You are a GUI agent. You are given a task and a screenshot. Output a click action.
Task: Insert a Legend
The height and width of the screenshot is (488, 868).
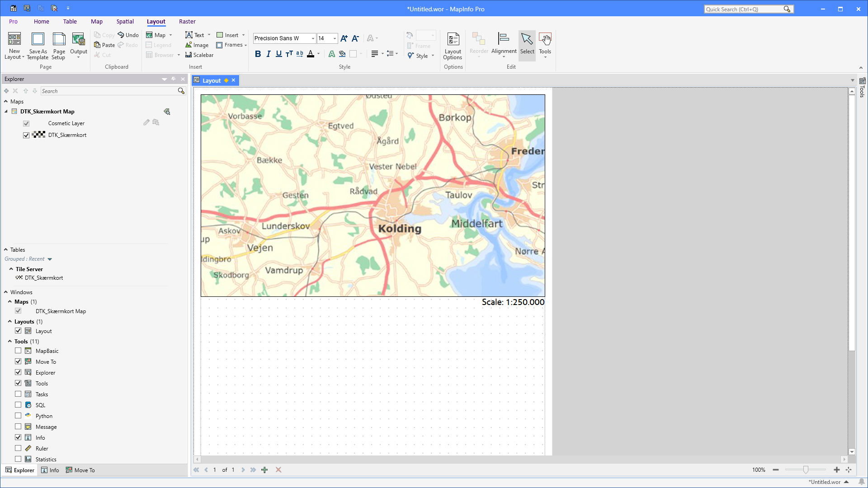click(158, 45)
